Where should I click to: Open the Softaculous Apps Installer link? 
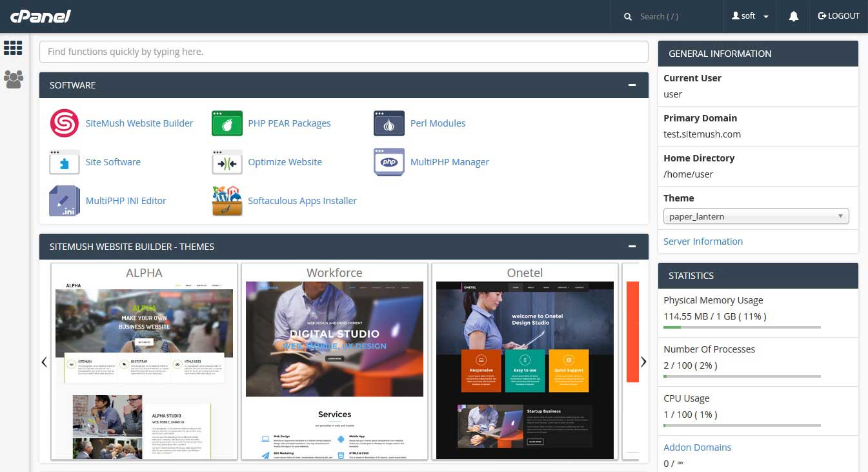(302, 201)
